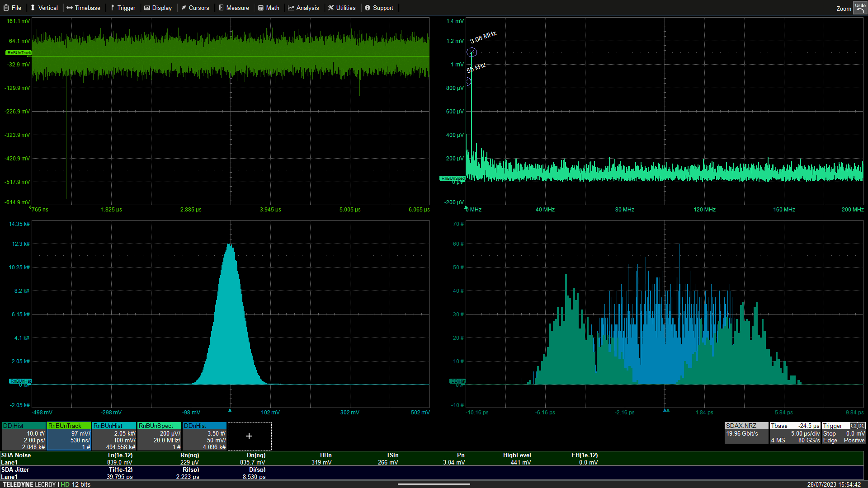Click the Zoom label in the top bar
The height and width of the screenshot is (488, 868).
(844, 9)
